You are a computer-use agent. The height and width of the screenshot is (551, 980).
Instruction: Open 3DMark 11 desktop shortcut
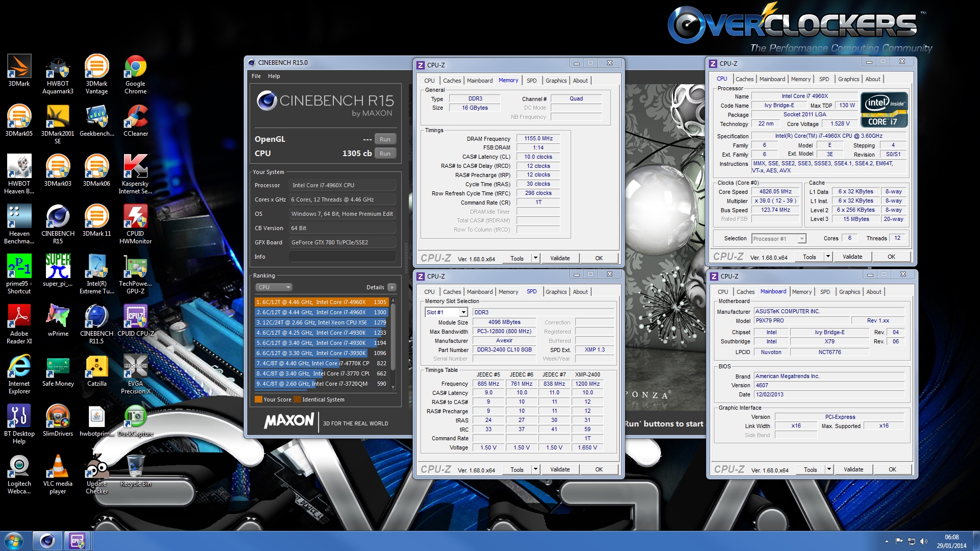96,221
